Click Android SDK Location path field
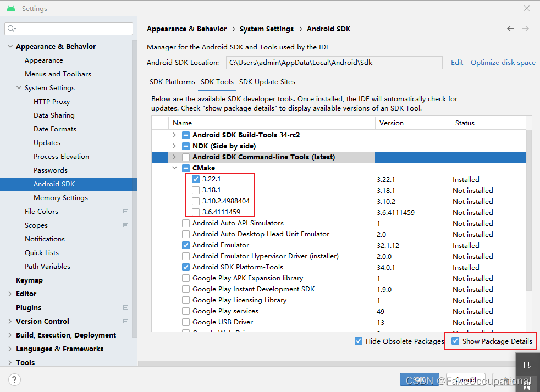Screen dimensions: 540x392 tap(334, 63)
